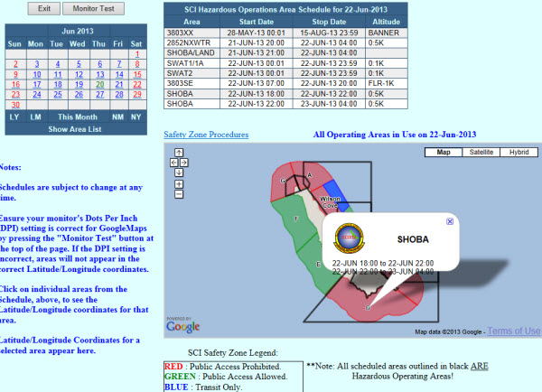Click the FLR-1K altitude cell
Image resolution: width=542 pixels, height=392 pixels.
click(387, 83)
